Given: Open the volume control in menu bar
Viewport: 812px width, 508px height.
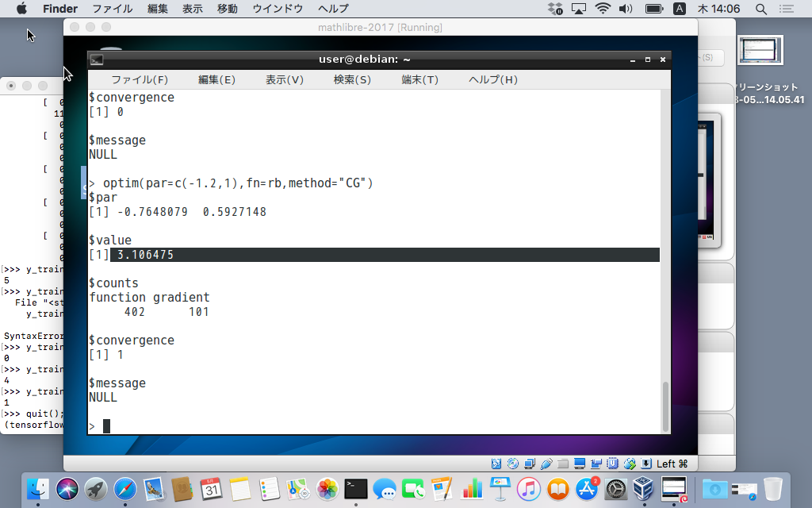Looking at the screenshot, I should coord(626,9).
